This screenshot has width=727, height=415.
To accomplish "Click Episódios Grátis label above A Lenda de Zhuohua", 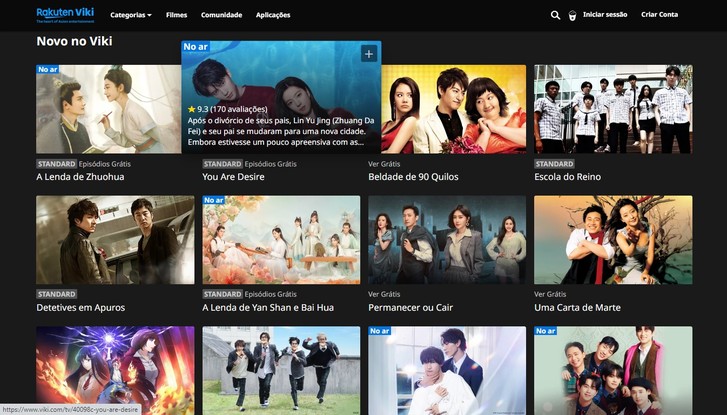I will pyautogui.click(x=105, y=164).
